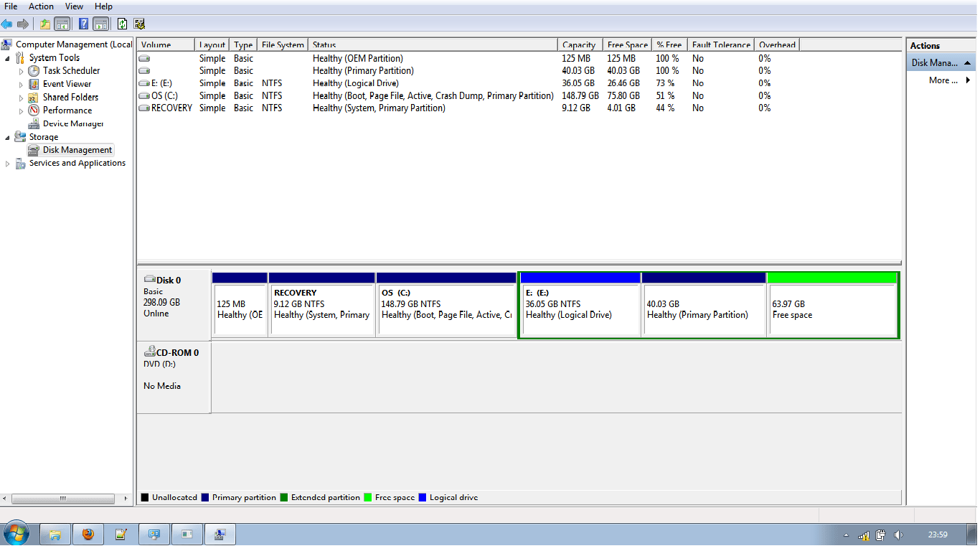Click the More Actions button

pyautogui.click(x=944, y=80)
